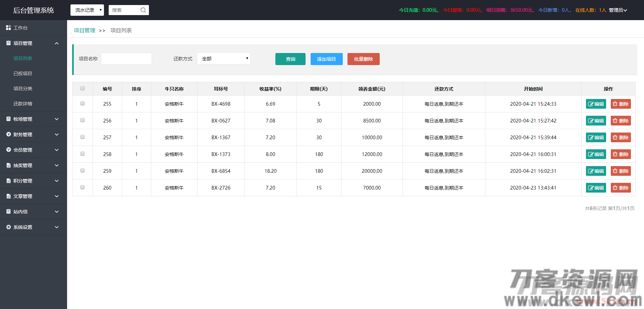Click the edit icon for project 258
644x309 pixels.
tap(591, 154)
